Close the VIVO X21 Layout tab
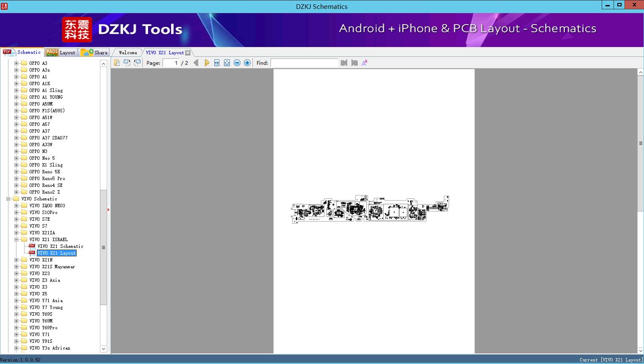The height and width of the screenshot is (364, 644). point(188,53)
